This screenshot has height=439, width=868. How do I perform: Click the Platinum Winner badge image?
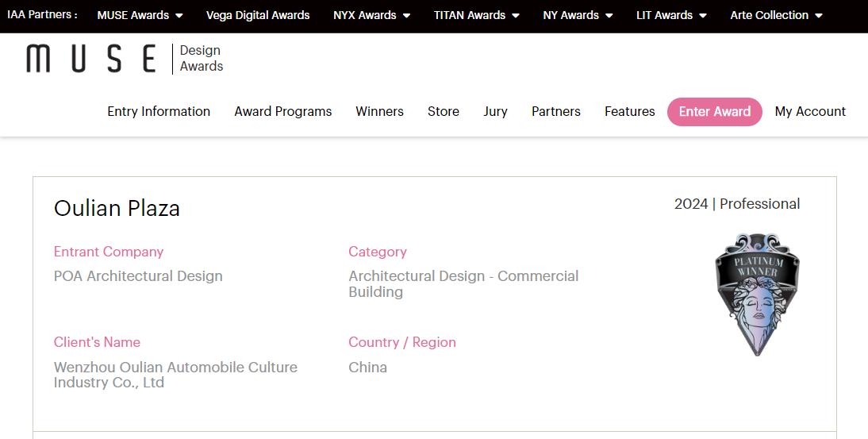[757, 295]
